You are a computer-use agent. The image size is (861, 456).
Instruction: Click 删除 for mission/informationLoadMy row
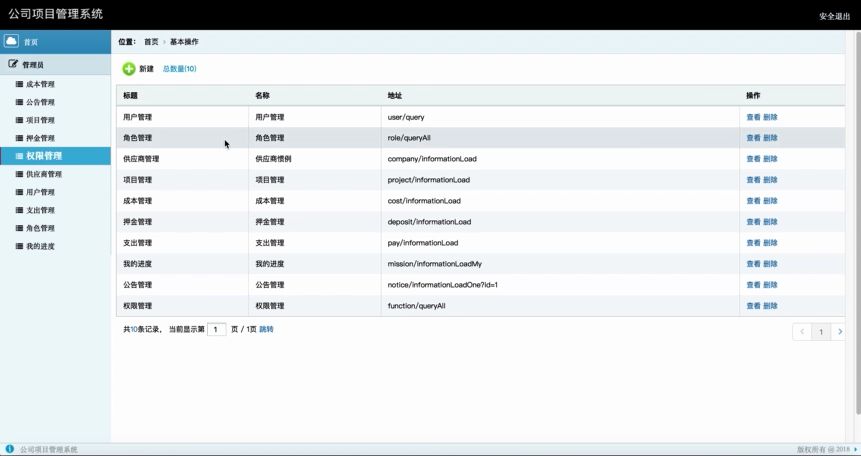click(x=770, y=264)
